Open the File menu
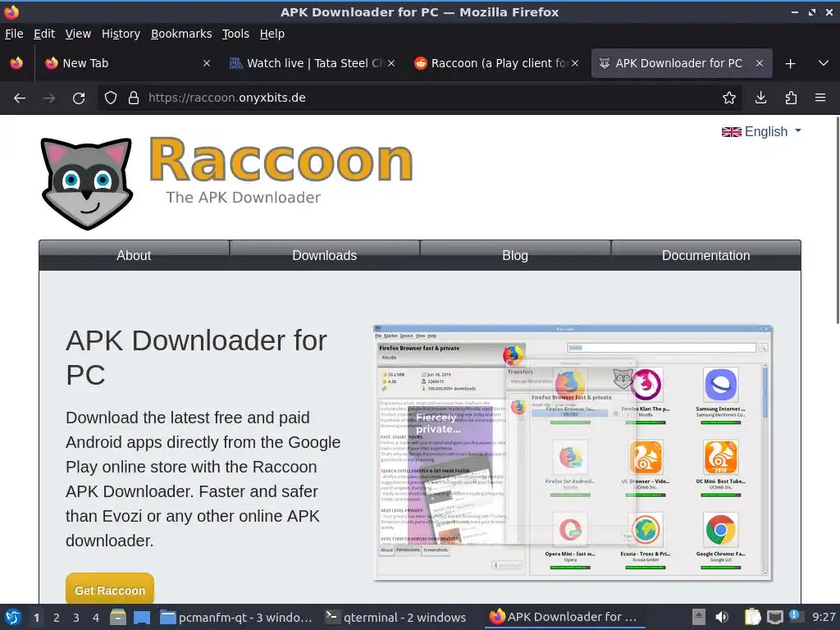The image size is (840, 630). [x=14, y=34]
